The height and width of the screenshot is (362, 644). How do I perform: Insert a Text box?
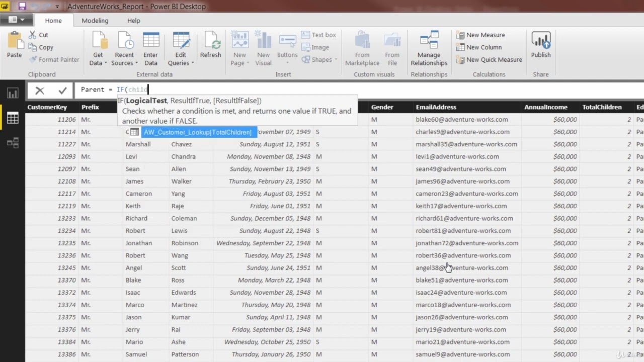pyautogui.click(x=318, y=35)
